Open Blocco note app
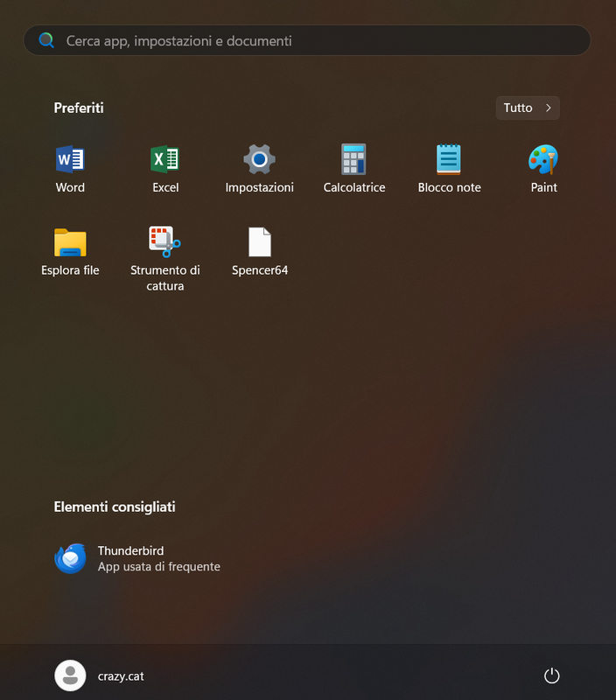The image size is (616, 700). pyautogui.click(x=449, y=169)
